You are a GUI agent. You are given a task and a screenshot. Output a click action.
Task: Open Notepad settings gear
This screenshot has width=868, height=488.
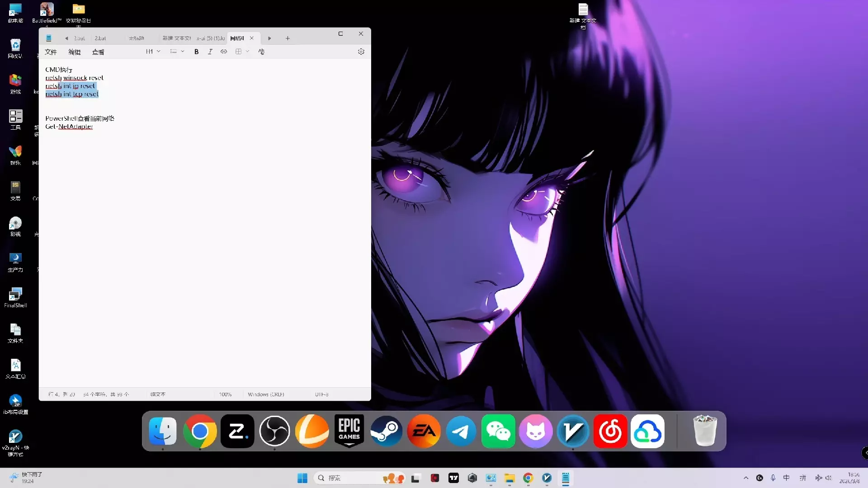361,52
